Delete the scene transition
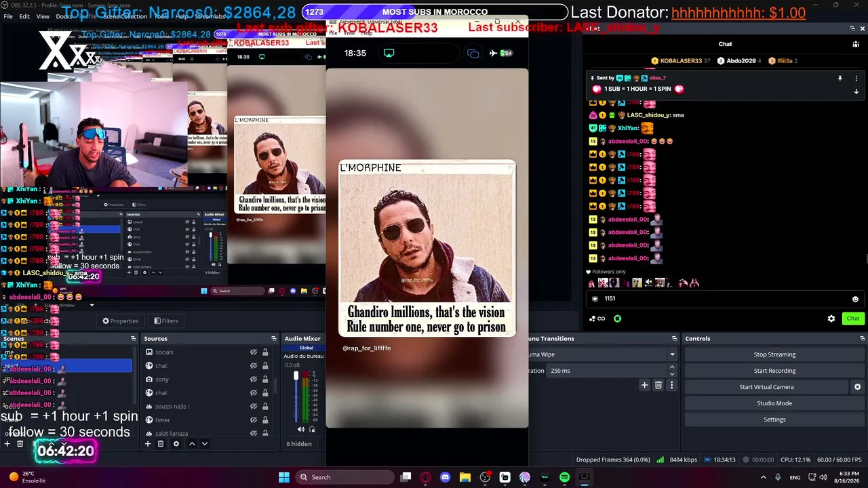Image resolution: width=868 pixels, height=488 pixels. pos(658,385)
